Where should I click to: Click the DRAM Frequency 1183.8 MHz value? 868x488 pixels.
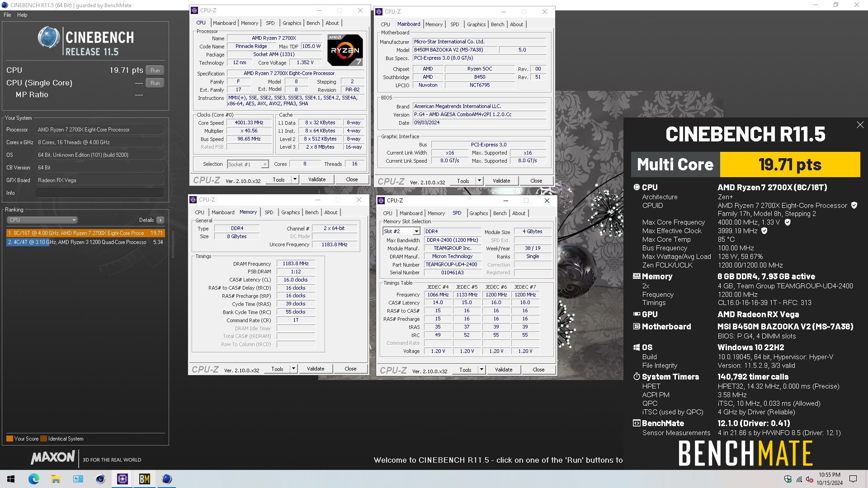click(x=296, y=263)
